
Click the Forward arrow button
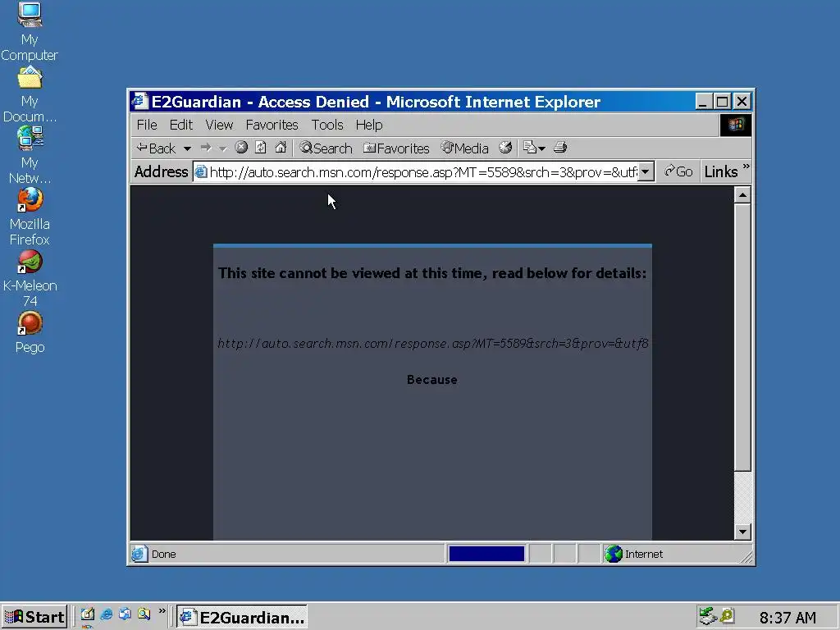coord(206,148)
